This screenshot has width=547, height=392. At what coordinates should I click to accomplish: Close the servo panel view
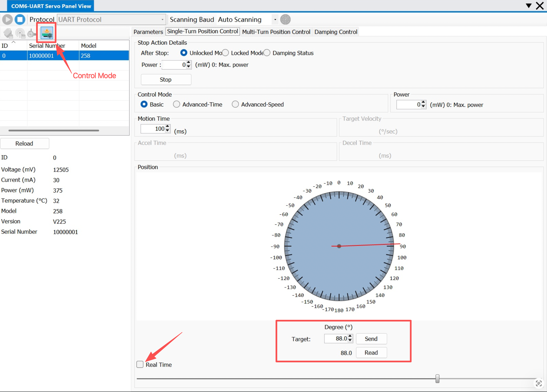540,6
